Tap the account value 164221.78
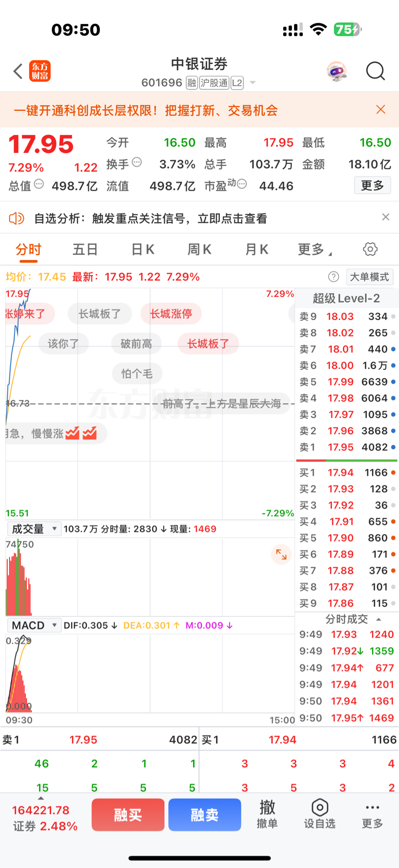Image resolution: width=399 pixels, height=868 pixels. click(x=41, y=810)
